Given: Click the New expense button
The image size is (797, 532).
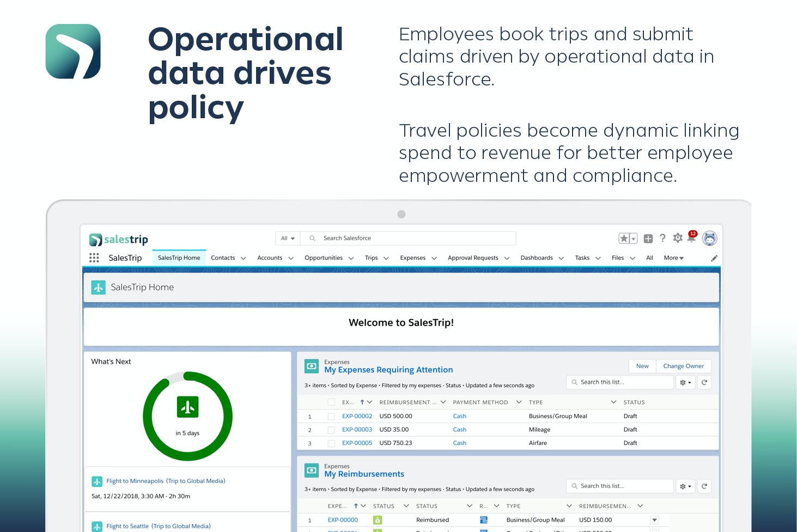Looking at the screenshot, I should [642, 366].
